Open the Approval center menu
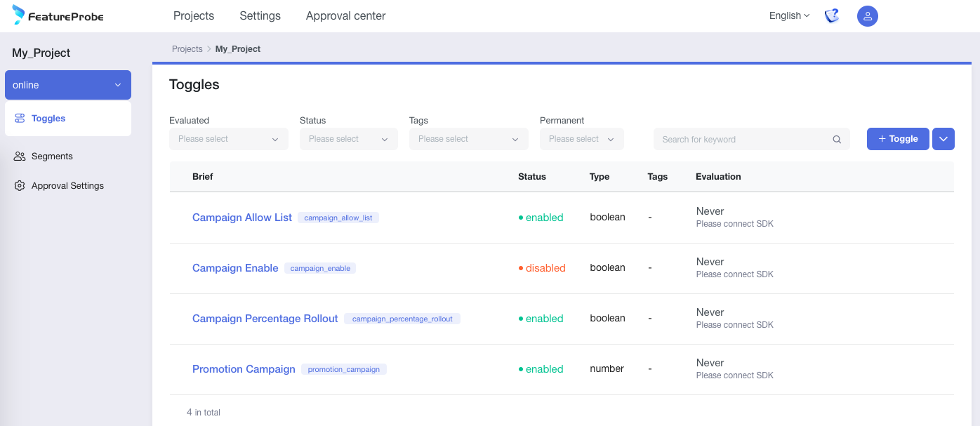Screen dimensions: 980x426 click(x=345, y=15)
